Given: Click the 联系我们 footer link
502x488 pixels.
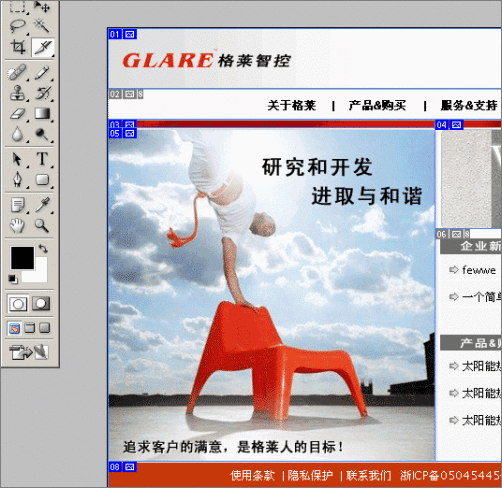Looking at the screenshot, I should pyautogui.click(x=369, y=475).
